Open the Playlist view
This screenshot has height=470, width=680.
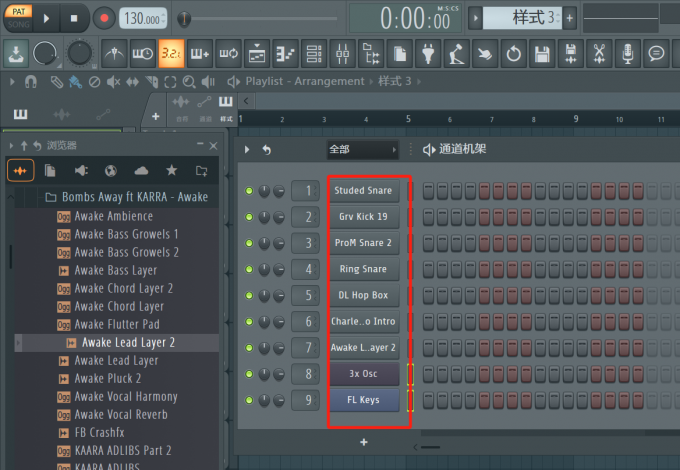257,54
